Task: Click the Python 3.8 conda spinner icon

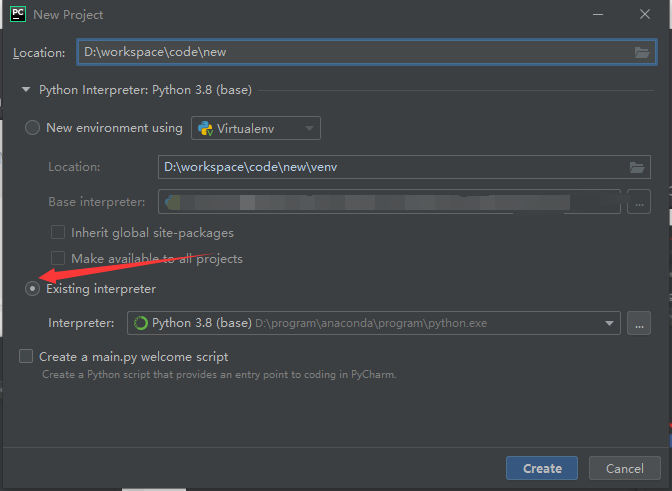Action: 141,323
